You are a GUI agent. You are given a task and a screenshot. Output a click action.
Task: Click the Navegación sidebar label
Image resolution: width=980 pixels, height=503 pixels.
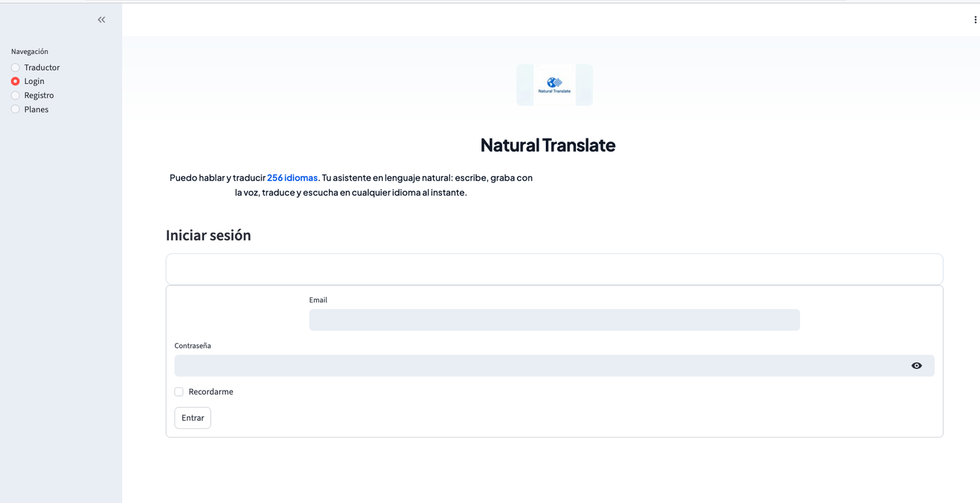point(29,51)
